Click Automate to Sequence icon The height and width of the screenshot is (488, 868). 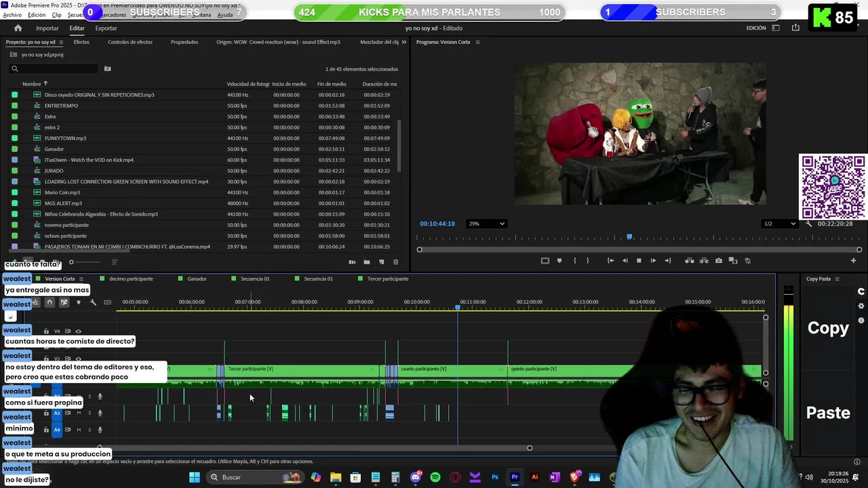point(352,262)
